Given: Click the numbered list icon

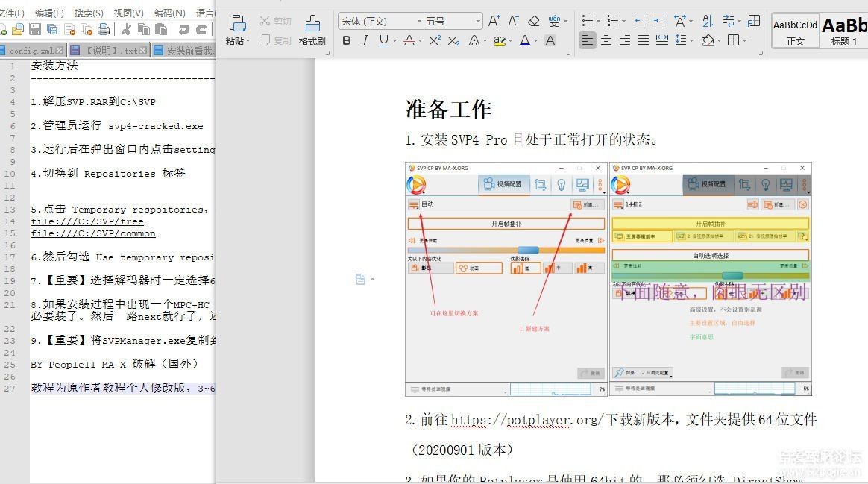Looking at the screenshot, I should coord(612,21).
